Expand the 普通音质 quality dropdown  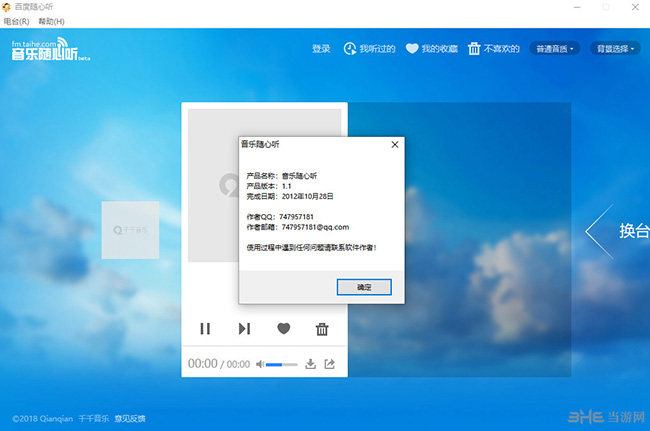[x=555, y=49]
